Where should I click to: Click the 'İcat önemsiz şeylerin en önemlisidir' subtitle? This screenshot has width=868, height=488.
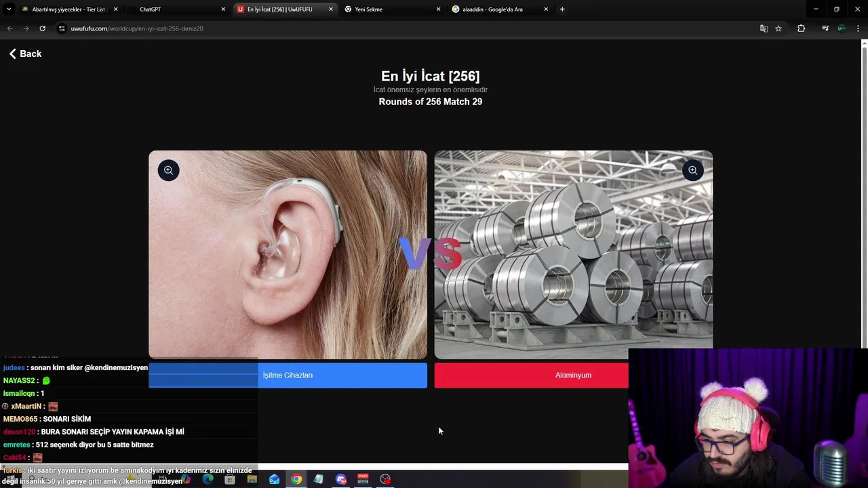[x=430, y=89]
